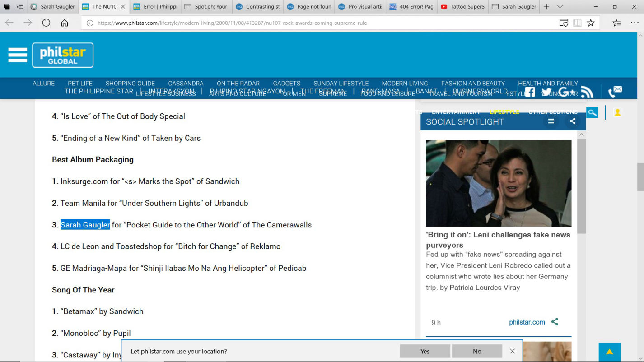The image size is (644, 362).
Task: Show tab previews chevron
Action: pyautogui.click(x=560, y=7)
